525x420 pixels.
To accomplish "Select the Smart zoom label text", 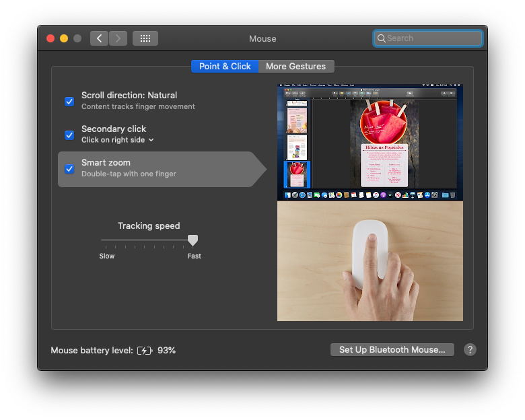I will click(106, 162).
